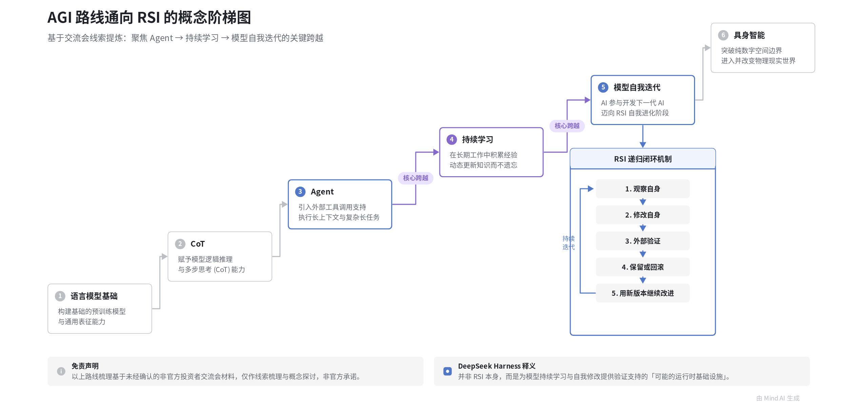Click the text 动态更新知识而不遗忘
The width and height of the screenshot is (868, 412).
click(x=484, y=165)
